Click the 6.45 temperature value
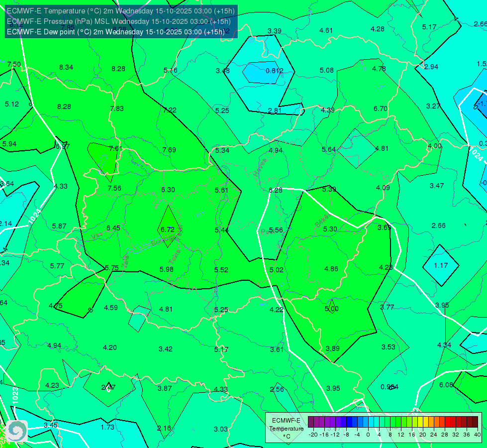The image size is (487, 448). 113,228
